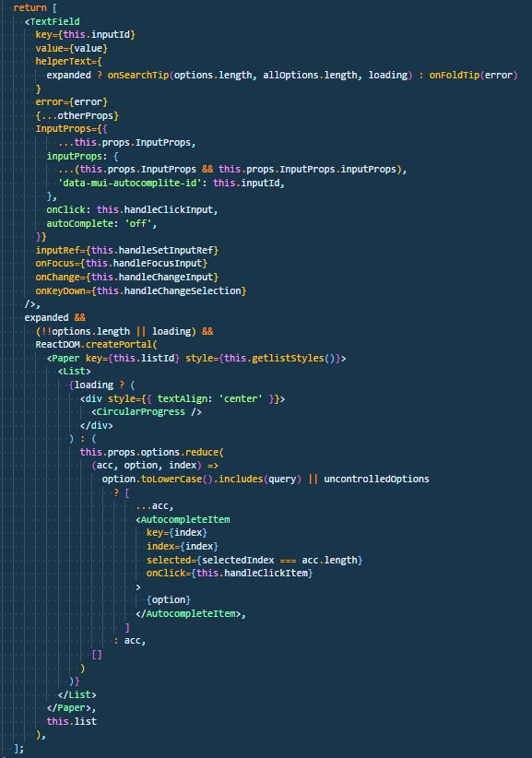Select the 'selected={selectedIndex === acc.length}' line
Screen dimensions: 532x758
pos(254,560)
